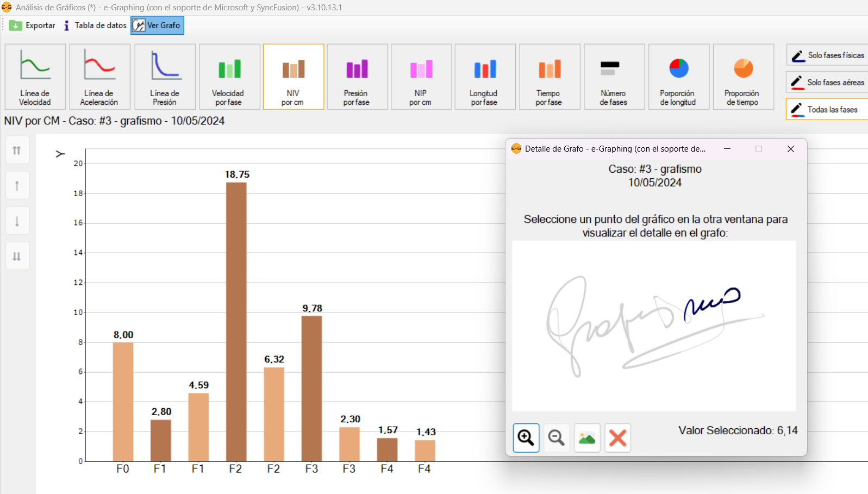
Task: Open Tabla de datos view
Action: click(x=95, y=26)
